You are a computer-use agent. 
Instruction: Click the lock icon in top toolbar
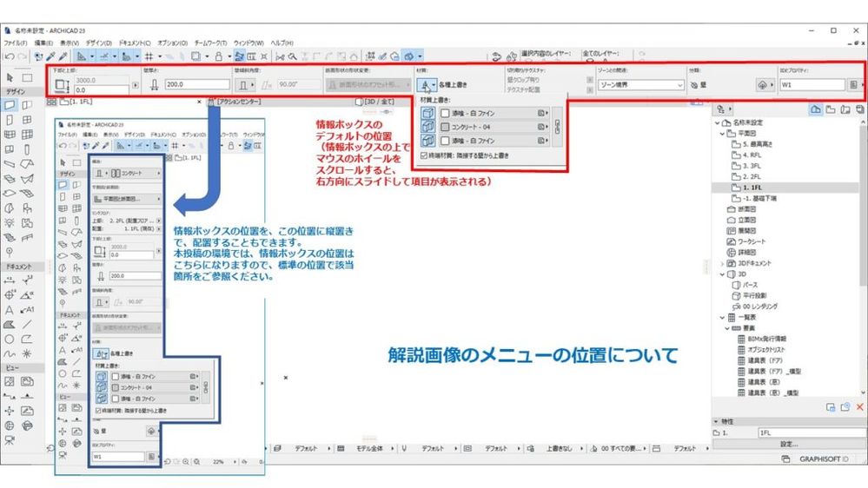click(x=219, y=56)
